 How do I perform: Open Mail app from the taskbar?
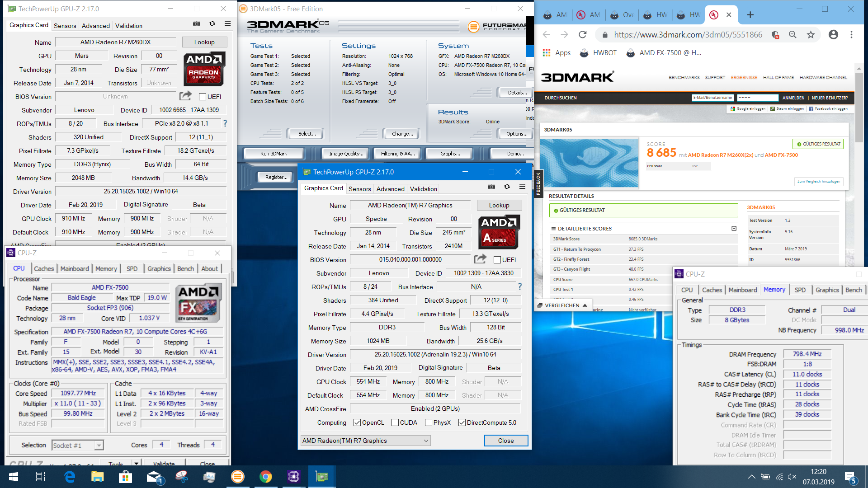point(154,477)
